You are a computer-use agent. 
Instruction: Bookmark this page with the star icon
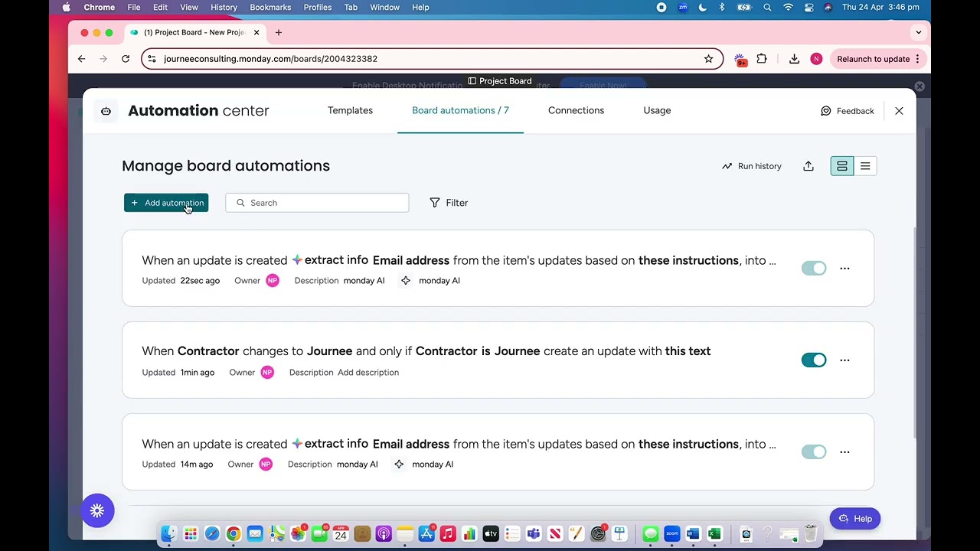coord(709,59)
